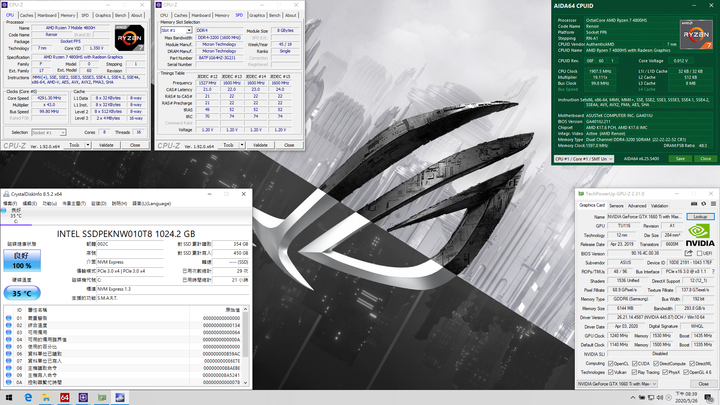Click the S.M.A.R.T. list scroll-down arrow

[x=245, y=382]
